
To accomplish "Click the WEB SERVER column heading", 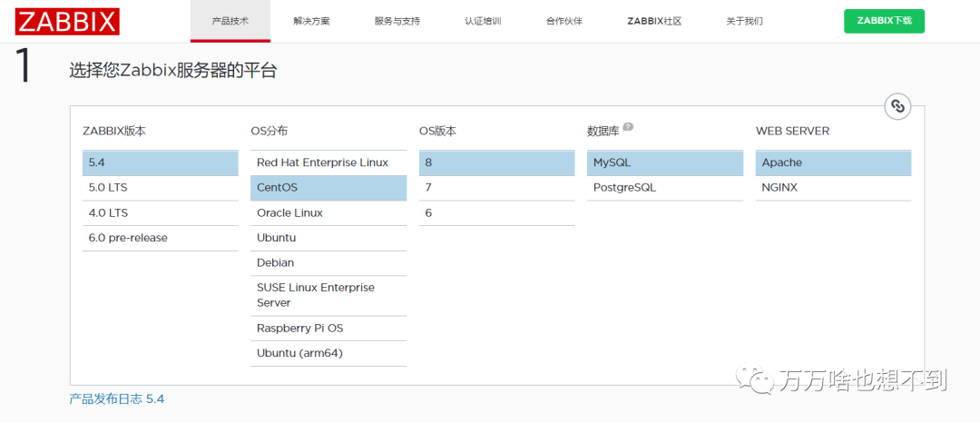I will (792, 132).
